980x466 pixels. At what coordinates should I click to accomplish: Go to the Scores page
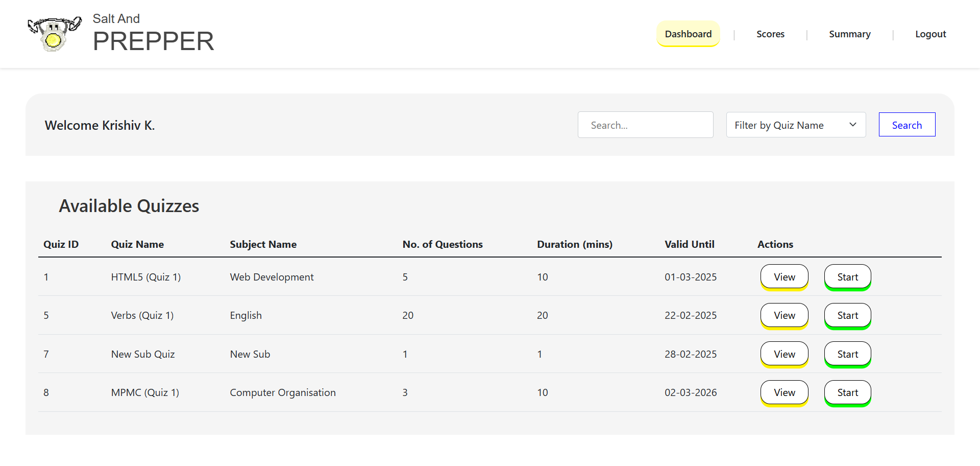pos(770,34)
